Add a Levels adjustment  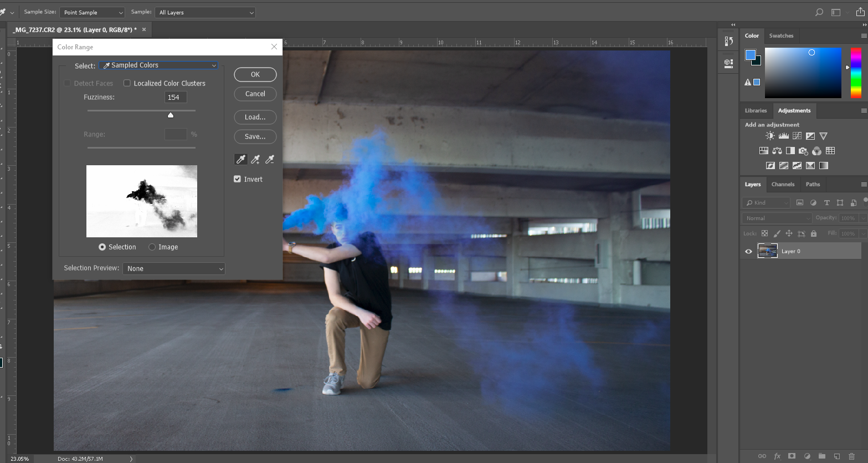(783, 136)
